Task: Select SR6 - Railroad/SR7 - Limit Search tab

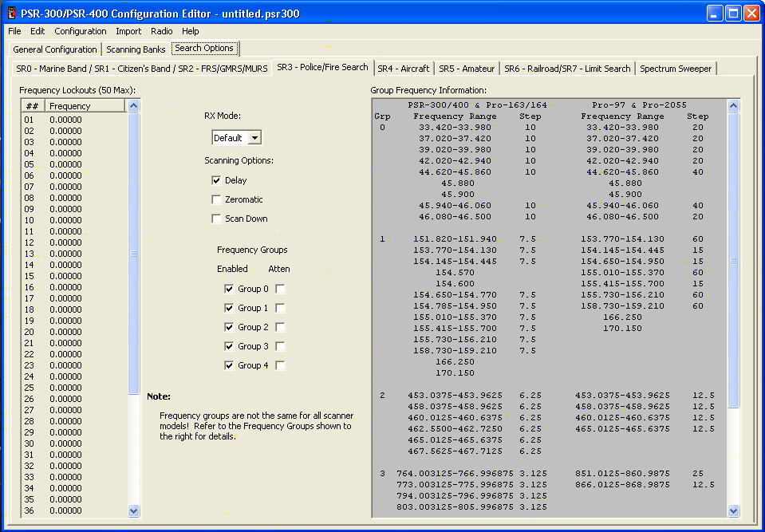Action: pyautogui.click(x=567, y=69)
